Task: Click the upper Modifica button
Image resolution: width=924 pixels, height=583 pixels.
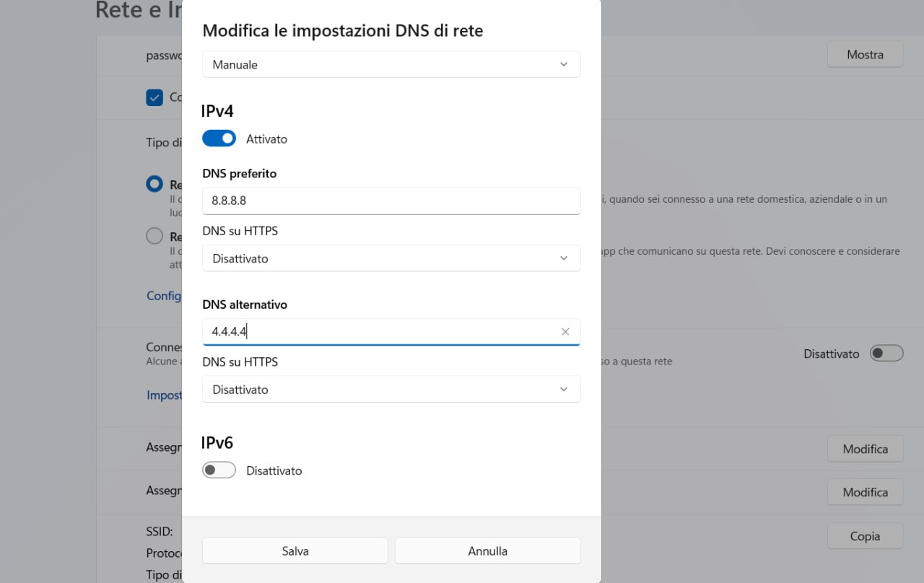Action: (865, 449)
